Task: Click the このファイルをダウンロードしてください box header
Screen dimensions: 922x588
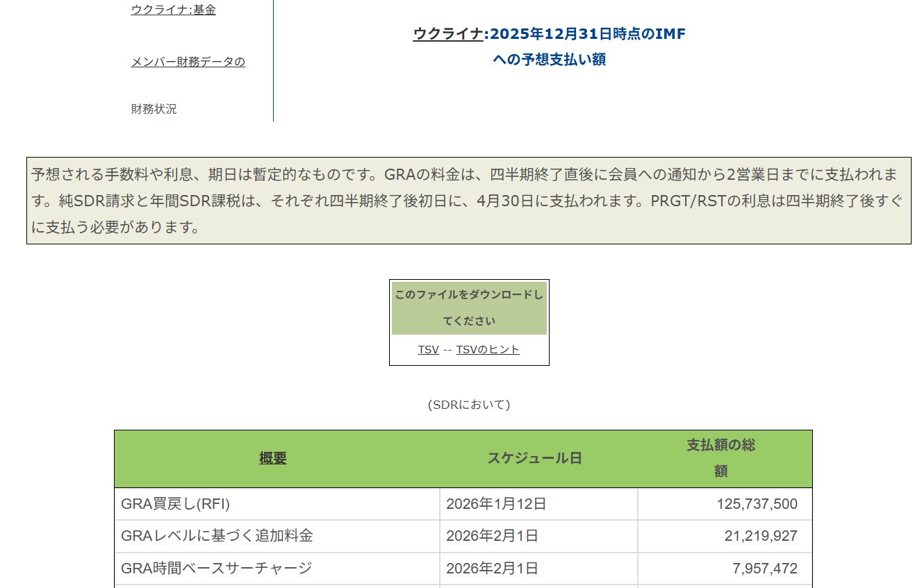Action: (469, 308)
